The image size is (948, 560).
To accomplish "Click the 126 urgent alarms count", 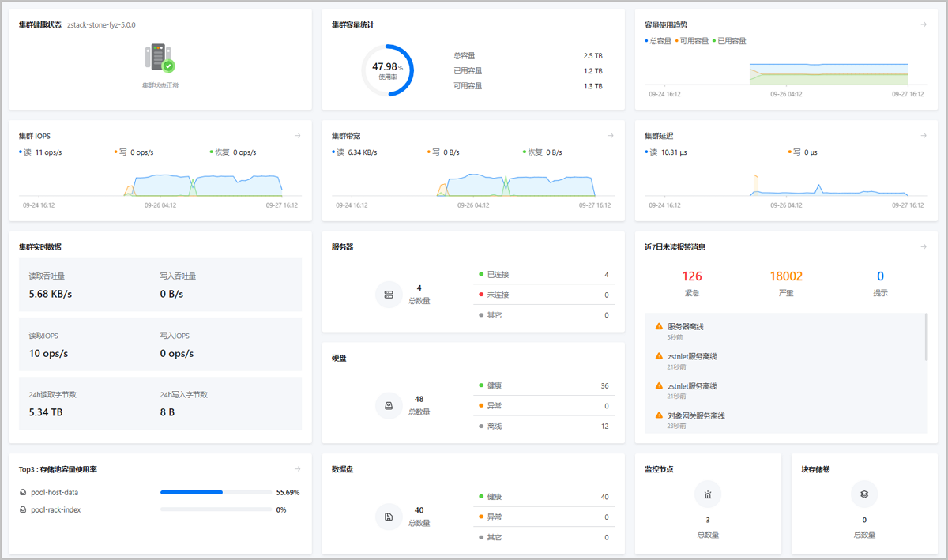I will tap(692, 276).
